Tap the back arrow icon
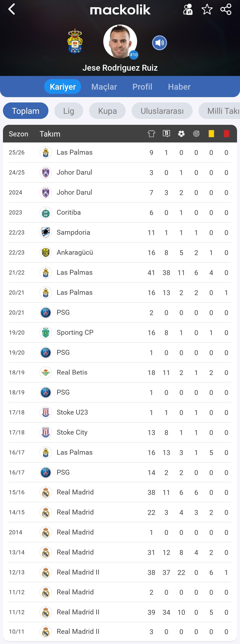240x644 pixels. (12, 9)
